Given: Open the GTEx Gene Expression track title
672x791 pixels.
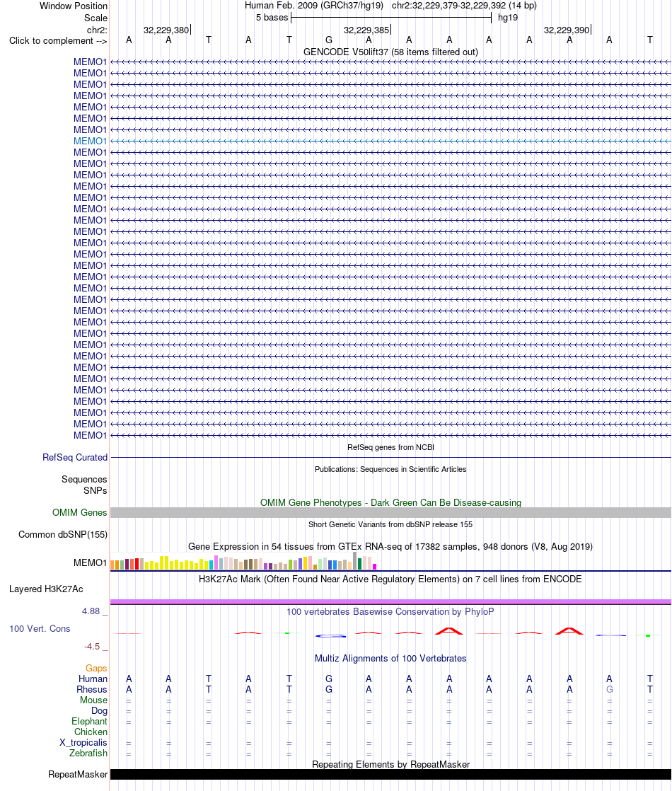Looking at the screenshot, I should 390,546.
